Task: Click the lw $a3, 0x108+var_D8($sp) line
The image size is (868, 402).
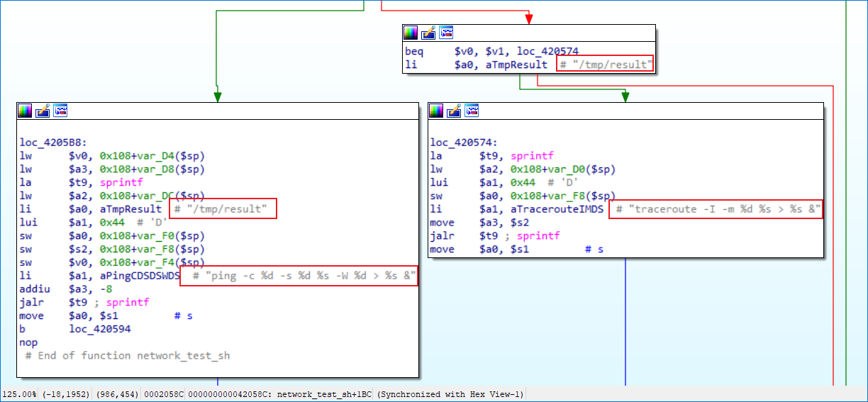Action: 112,169
